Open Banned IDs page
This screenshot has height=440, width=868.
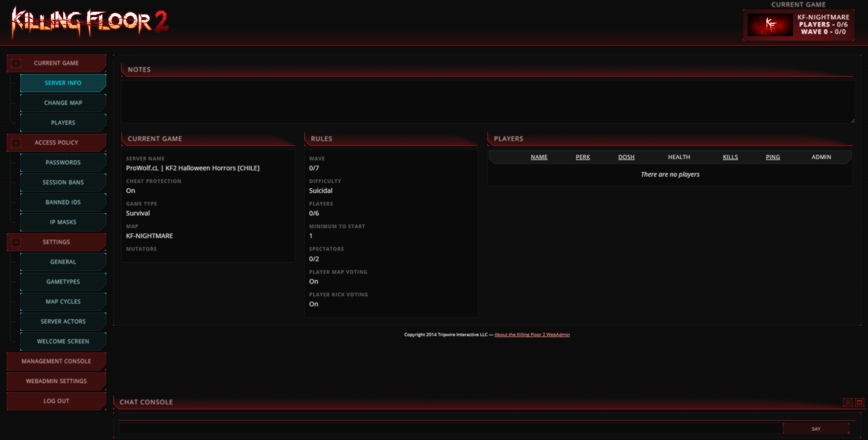[63, 202]
